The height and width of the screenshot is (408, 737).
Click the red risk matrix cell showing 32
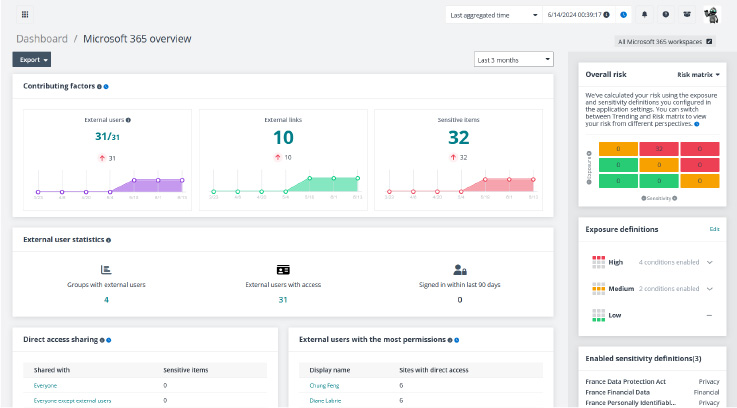pyautogui.click(x=659, y=149)
